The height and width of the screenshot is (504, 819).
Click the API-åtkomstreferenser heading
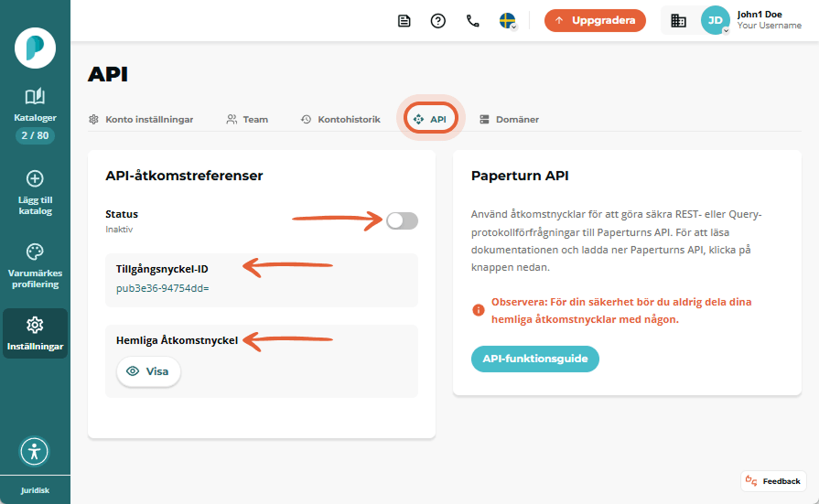point(184,176)
